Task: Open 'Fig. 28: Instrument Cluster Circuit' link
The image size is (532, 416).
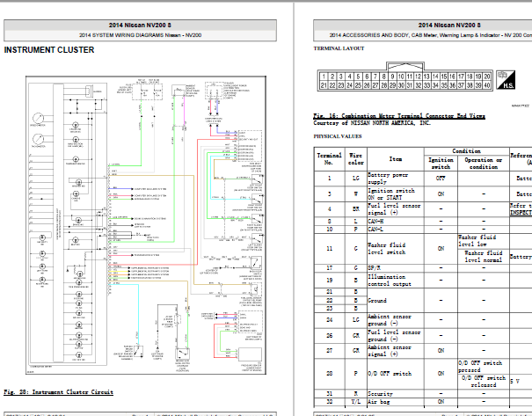Action: pyautogui.click(x=58, y=392)
